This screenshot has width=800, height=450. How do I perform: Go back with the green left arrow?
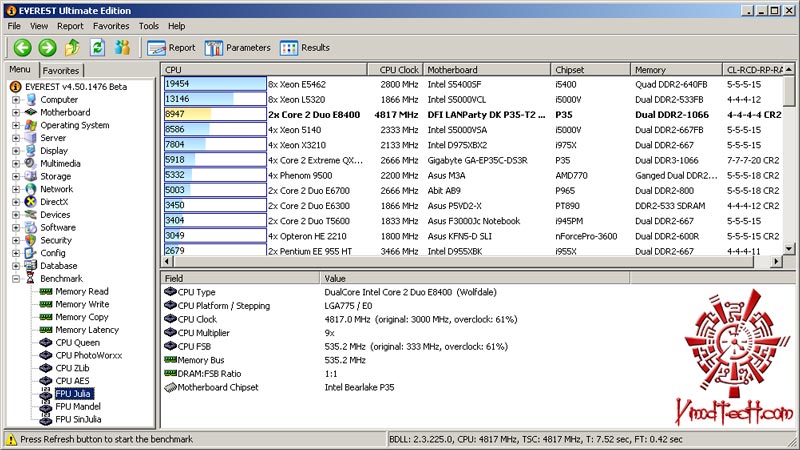22,47
